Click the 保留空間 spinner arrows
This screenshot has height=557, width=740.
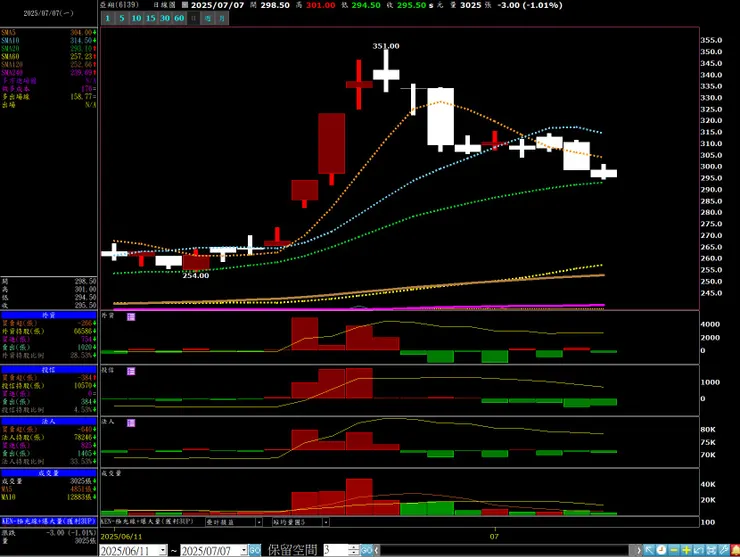tap(354, 550)
